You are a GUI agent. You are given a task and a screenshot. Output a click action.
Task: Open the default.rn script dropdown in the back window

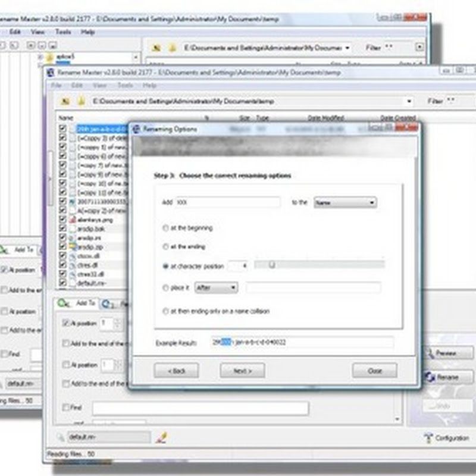tap(23, 383)
